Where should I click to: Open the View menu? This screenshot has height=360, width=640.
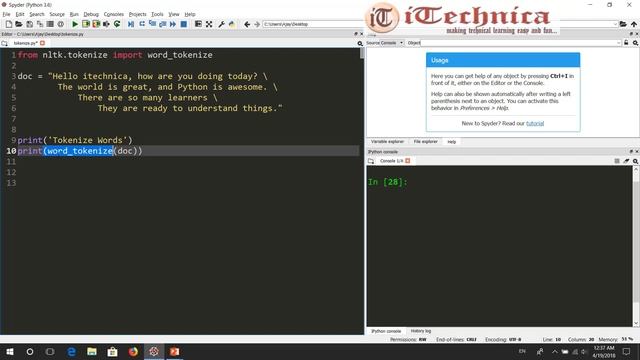point(174,14)
